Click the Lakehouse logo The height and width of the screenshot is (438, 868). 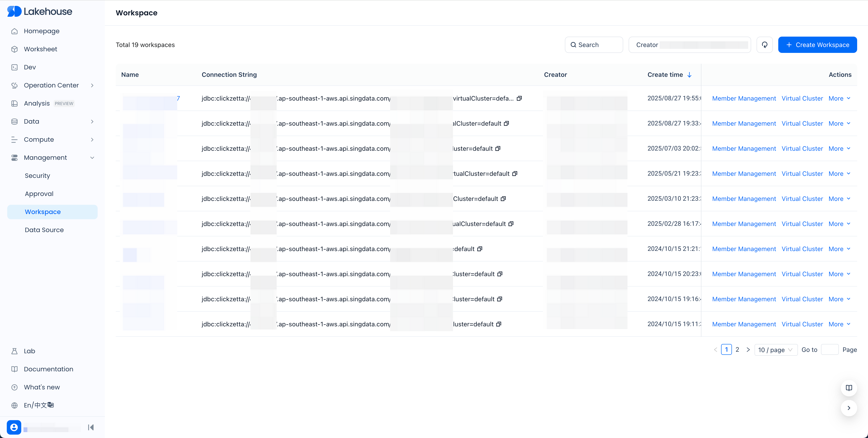40,12
